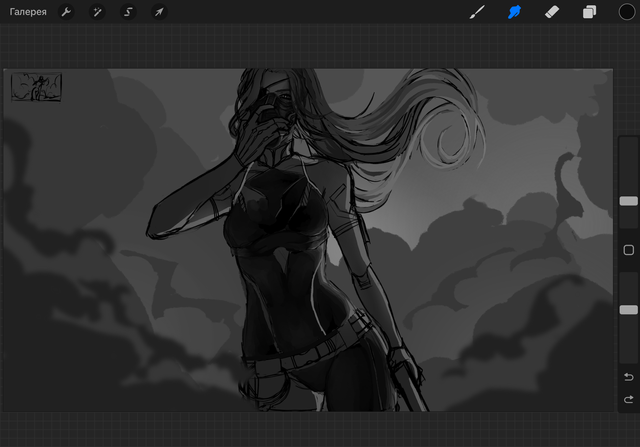This screenshot has height=447, width=640.
Task: Open the Layers panel
Action: (x=589, y=12)
